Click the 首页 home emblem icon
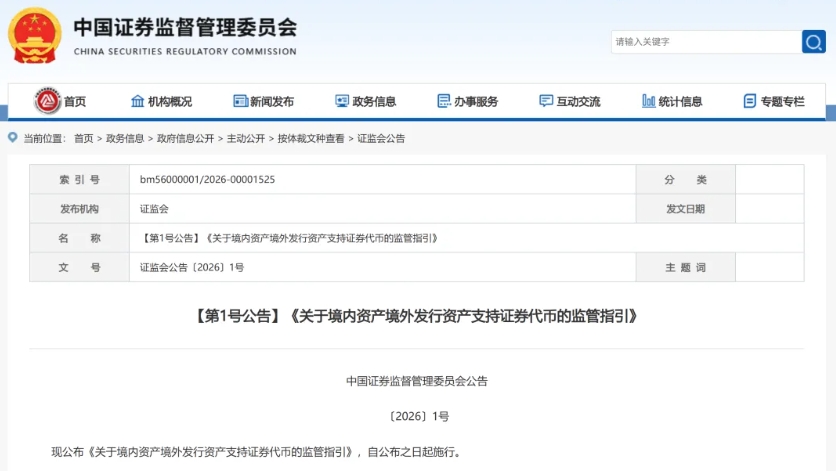836x471 pixels. (48, 101)
